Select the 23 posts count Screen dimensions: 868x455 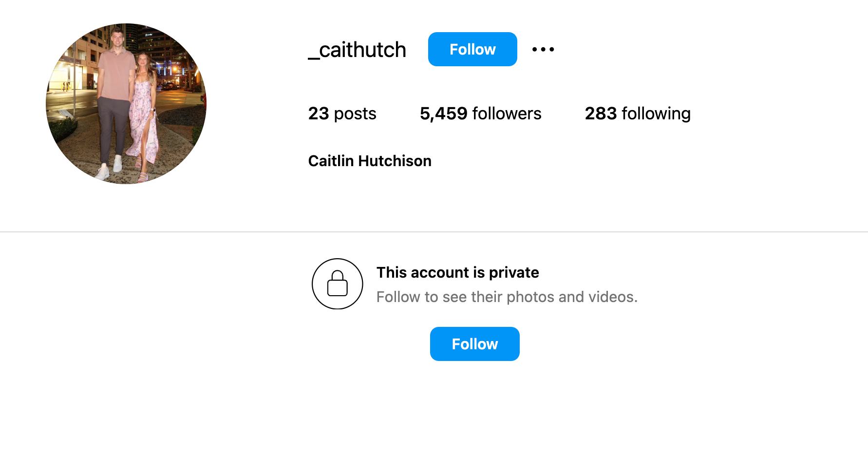[342, 114]
